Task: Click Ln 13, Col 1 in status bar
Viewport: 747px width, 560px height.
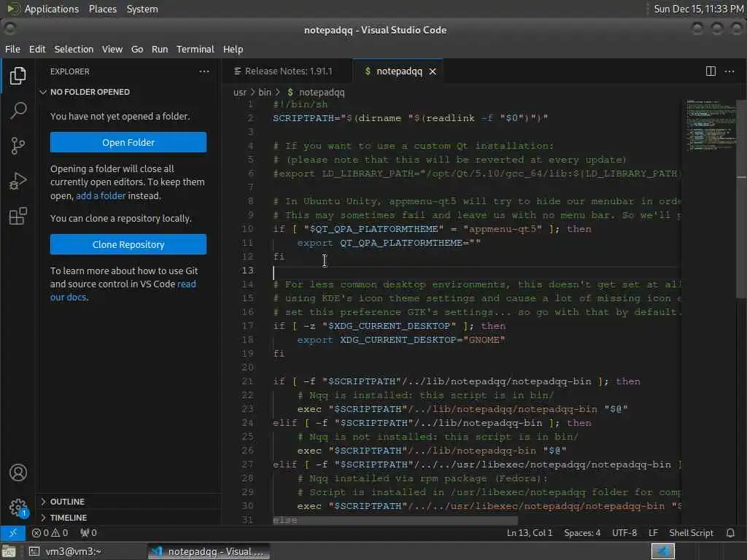Action: 530,533
